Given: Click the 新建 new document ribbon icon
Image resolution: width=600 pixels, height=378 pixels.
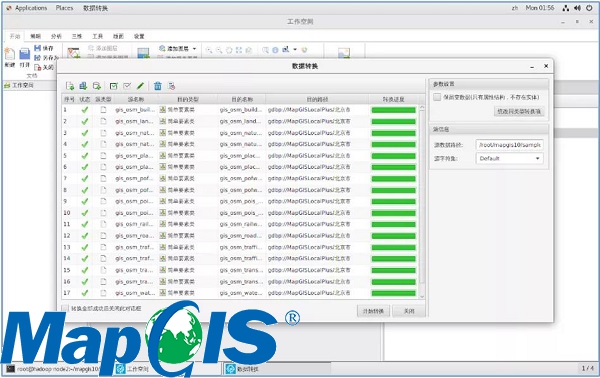Looking at the screenshot, I should pyautogui.click(x=10, y=54).
